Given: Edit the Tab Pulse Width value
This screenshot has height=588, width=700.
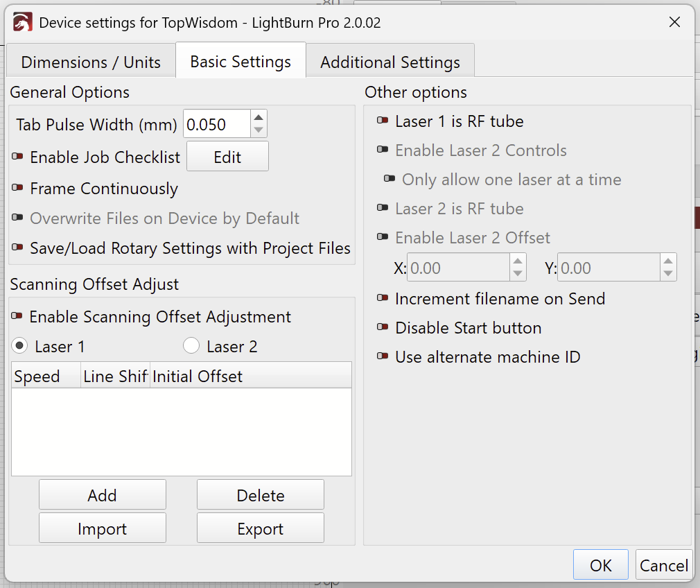Looking at the screenshot, I should (215, 124).
